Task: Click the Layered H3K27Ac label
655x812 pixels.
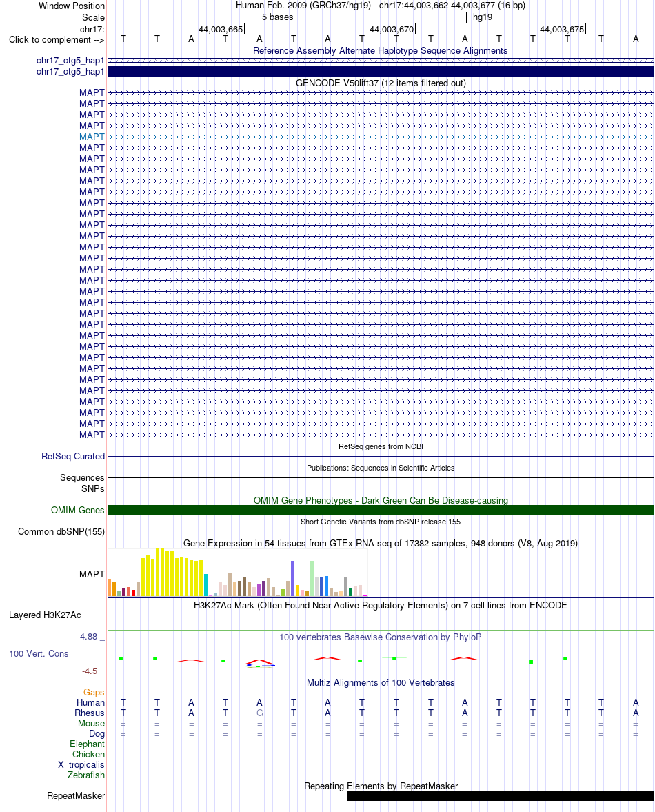Action: tap(45, 615)
